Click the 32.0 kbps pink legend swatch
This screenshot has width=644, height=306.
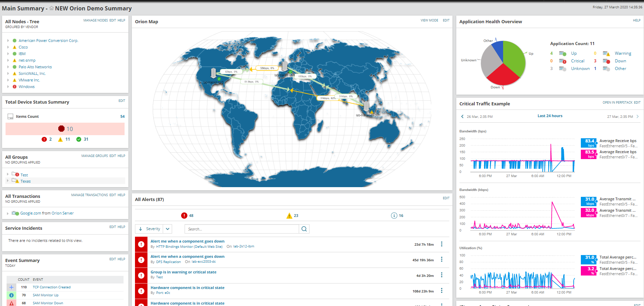[x=589, y=212]
